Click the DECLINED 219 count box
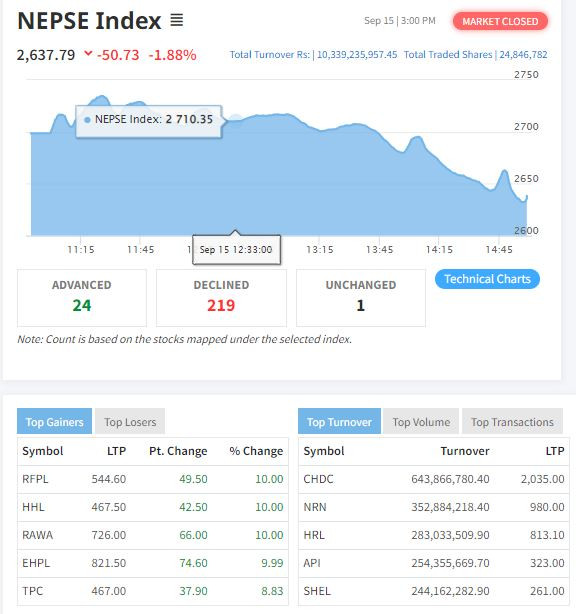 coord(221,298)
